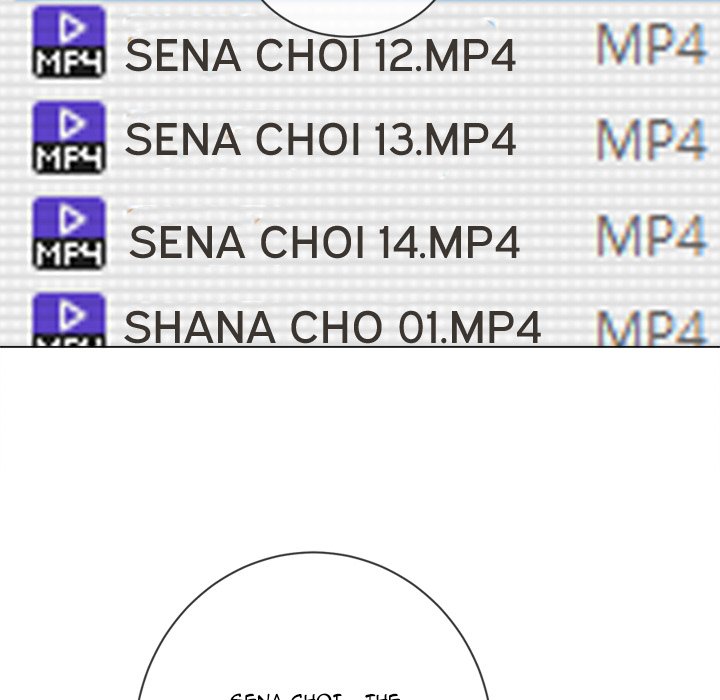Click the partial text inside the lower speech bubble
The image size is (720, 700).
click(314, 696)
